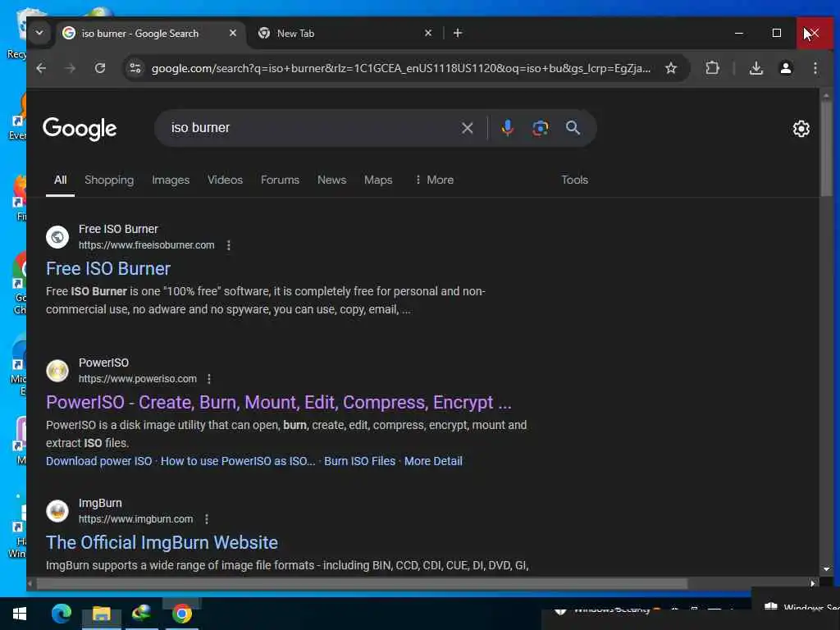Image resolution: width=840 pixels, height=630 pixels.
Task: Click the Google logo
Action: tap(80, 129)
